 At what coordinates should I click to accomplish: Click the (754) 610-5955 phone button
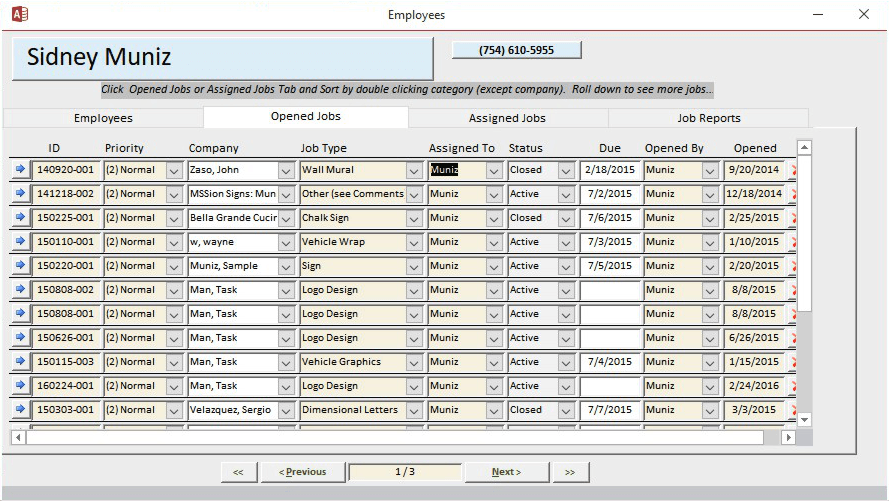click(x=516, y=50)
